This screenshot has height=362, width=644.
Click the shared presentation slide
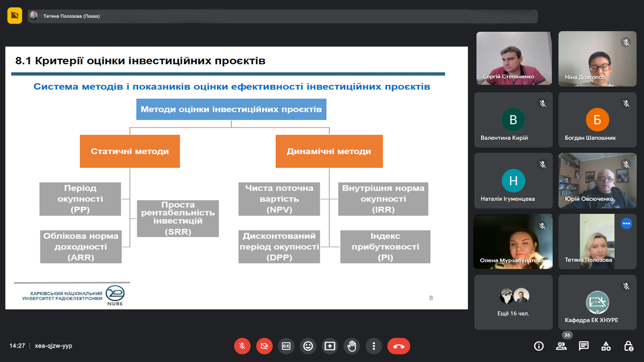click(x=236, y=178)
